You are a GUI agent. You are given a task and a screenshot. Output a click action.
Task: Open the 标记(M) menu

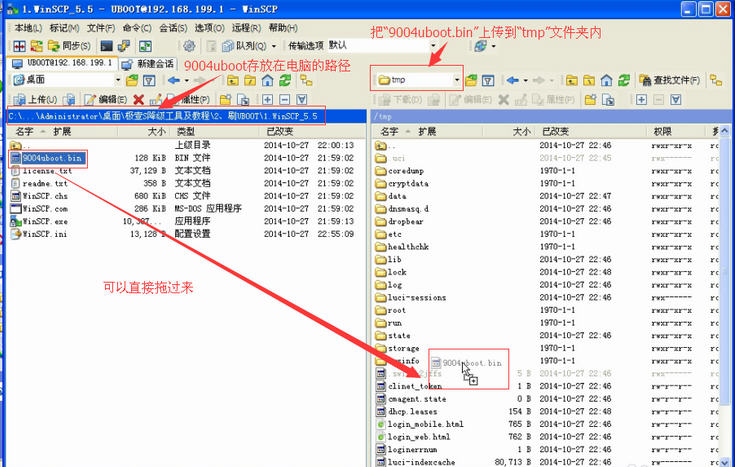[64, 28]
